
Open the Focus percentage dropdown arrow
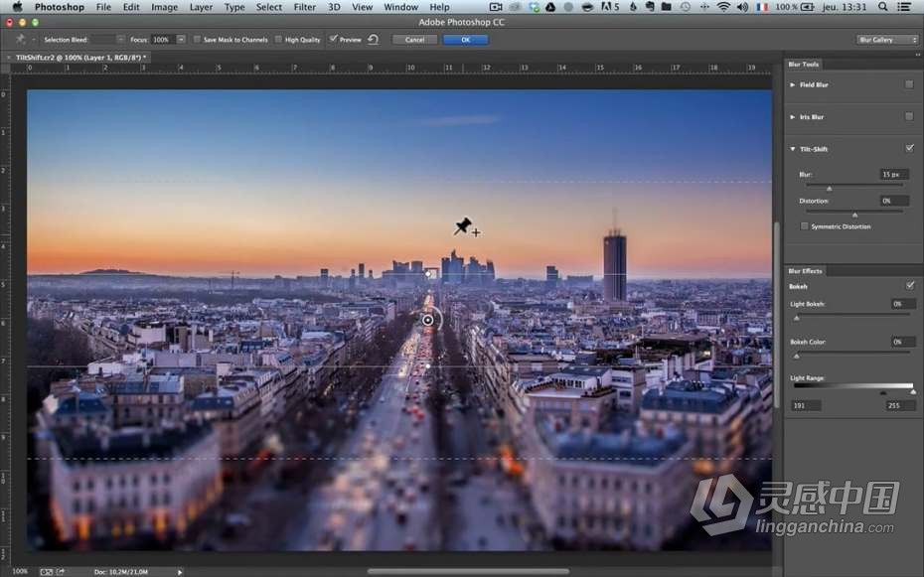[181, 40]
